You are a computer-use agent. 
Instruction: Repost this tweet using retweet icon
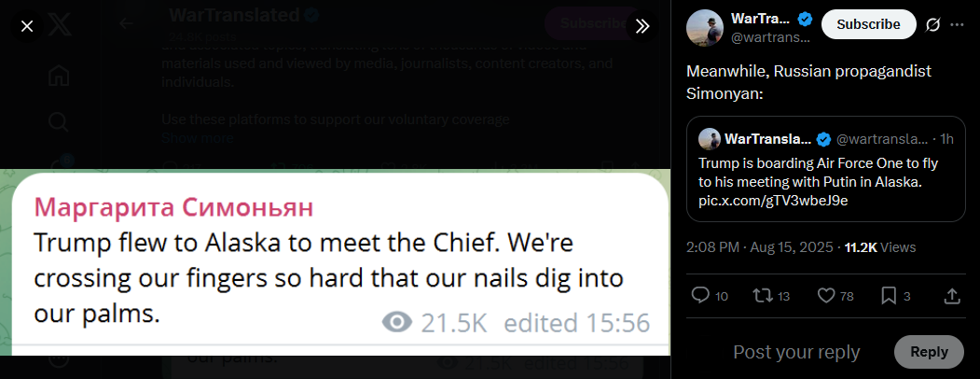pos(763,295)
